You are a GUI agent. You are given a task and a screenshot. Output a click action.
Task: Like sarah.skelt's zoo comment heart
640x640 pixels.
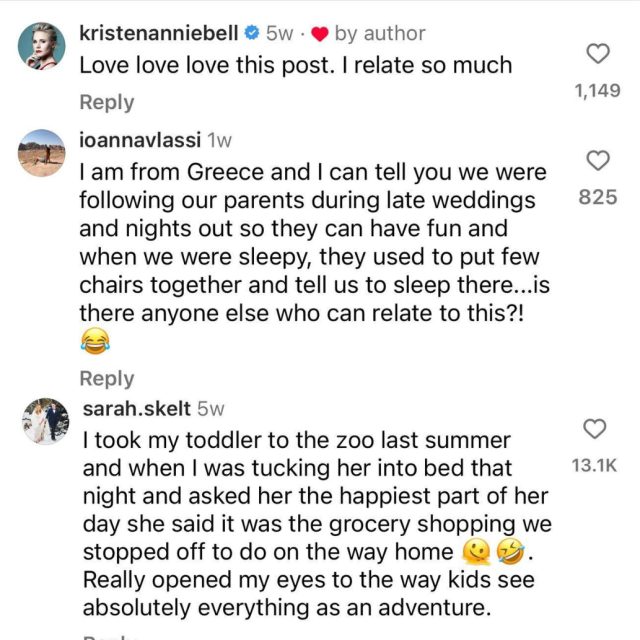pyautogui.click(x=594, y=429)
